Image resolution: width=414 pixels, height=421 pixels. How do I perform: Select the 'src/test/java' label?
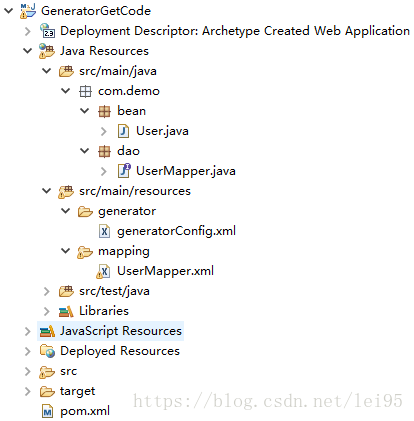point(114,291)
